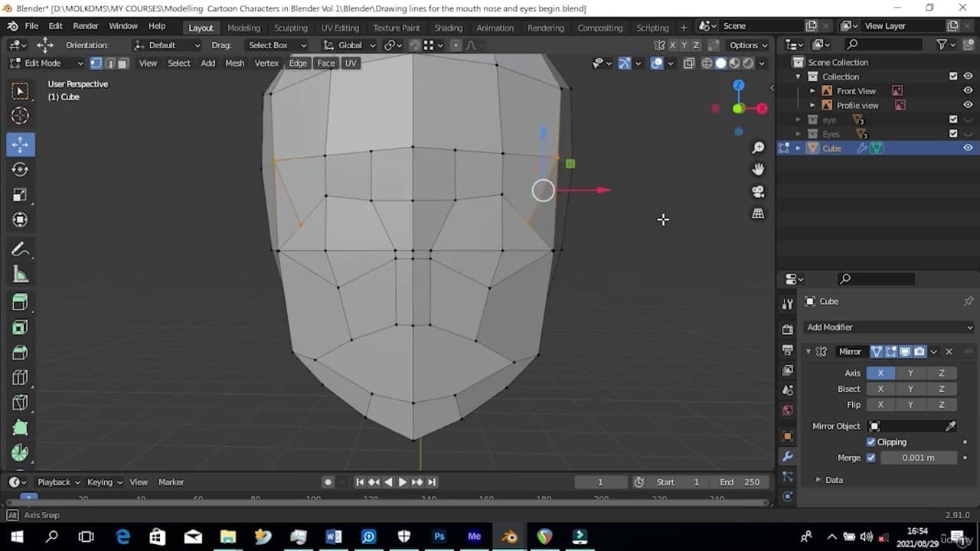
Task: Select the Cursor tool in the left toolbar
Action: tap(21, 116)
